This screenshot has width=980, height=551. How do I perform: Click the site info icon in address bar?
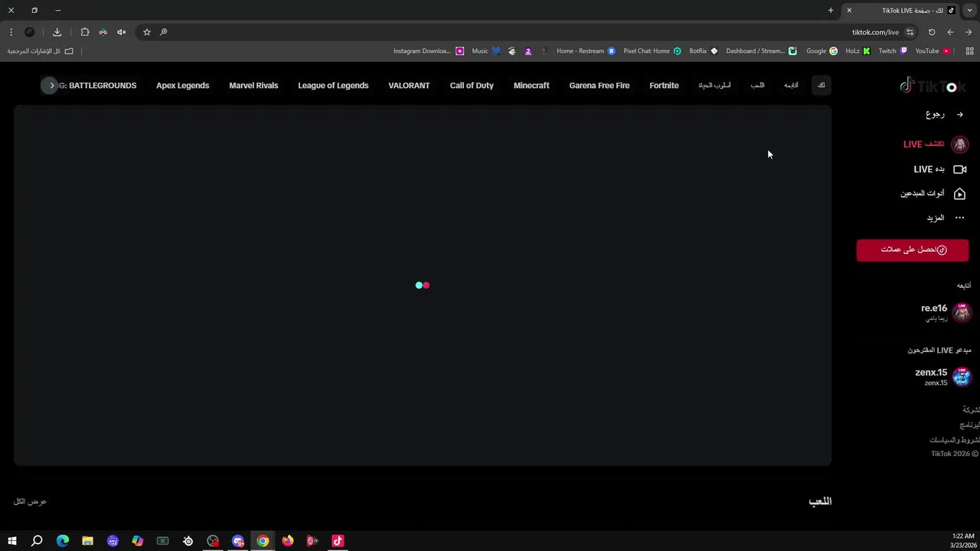(910, 32)
